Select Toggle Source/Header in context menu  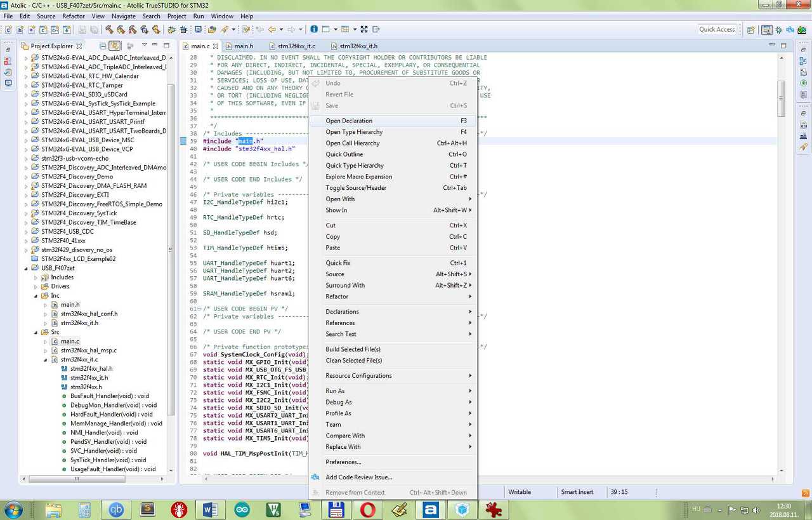pyautogui.click(x=356, y=188)
